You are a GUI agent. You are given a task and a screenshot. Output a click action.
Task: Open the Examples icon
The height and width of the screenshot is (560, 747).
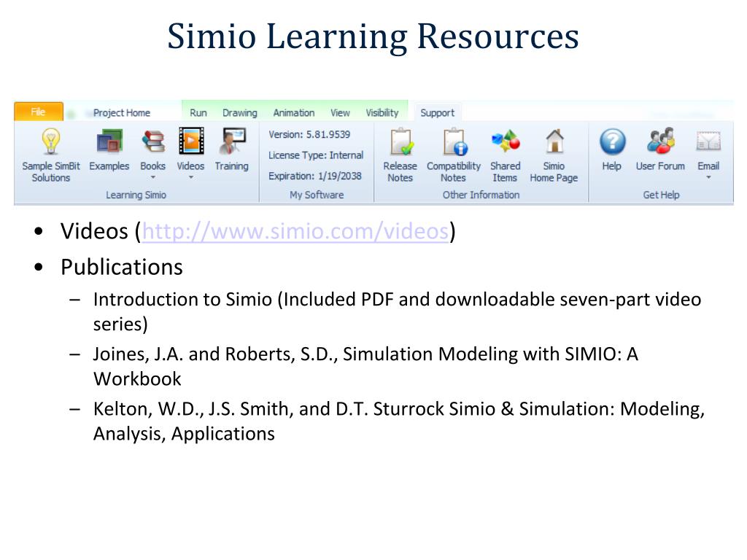point(109,142)
